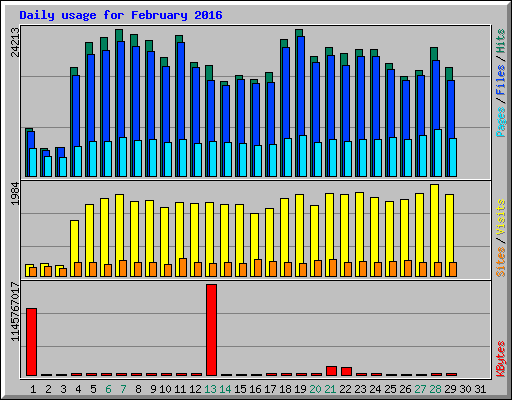Click the red KBytes bar for day 1
This screenshot has width=512, height=400.
pos(31,342)
